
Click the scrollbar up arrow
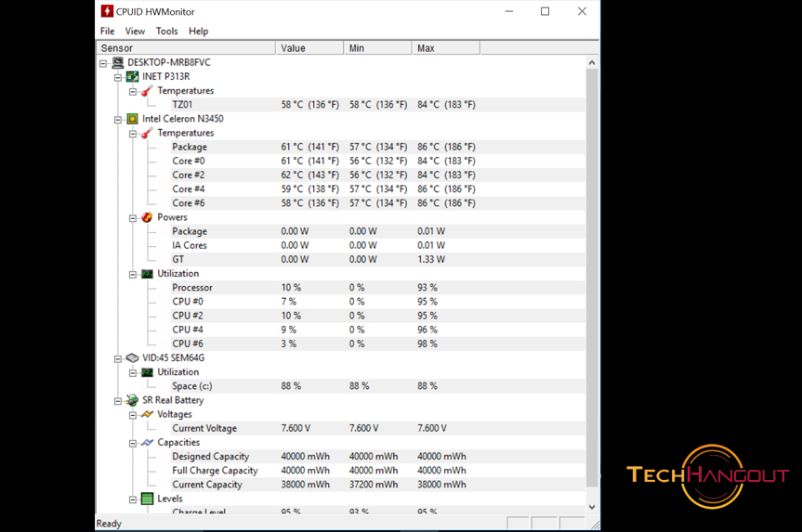tap(592, 62)
